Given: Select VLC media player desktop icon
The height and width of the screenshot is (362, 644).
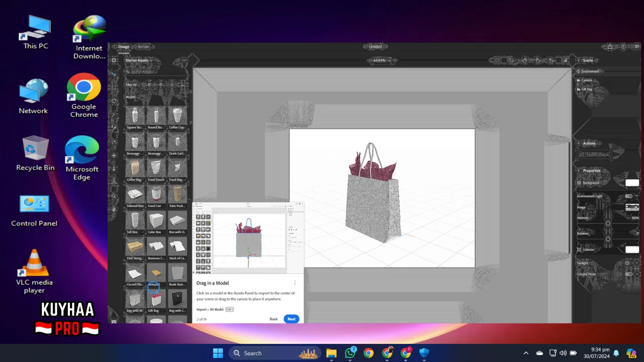Looking at the screenshot, I should tap(34, 271).
